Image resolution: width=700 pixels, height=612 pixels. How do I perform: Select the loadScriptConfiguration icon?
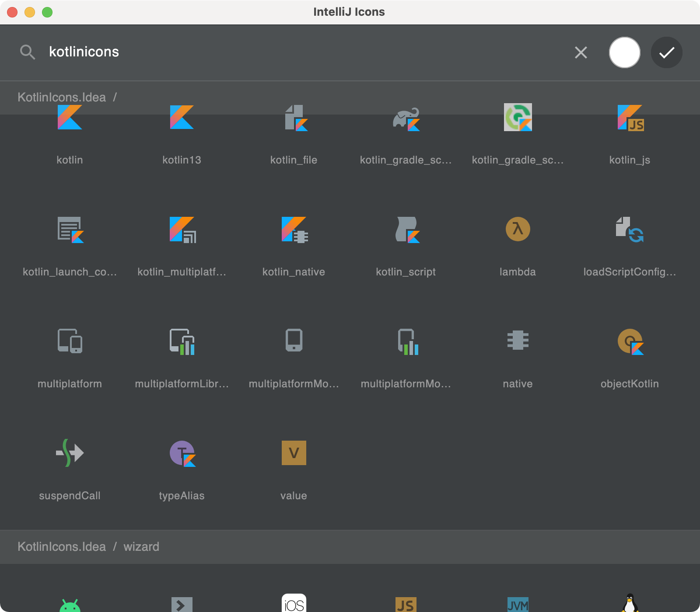coord(630,229)
